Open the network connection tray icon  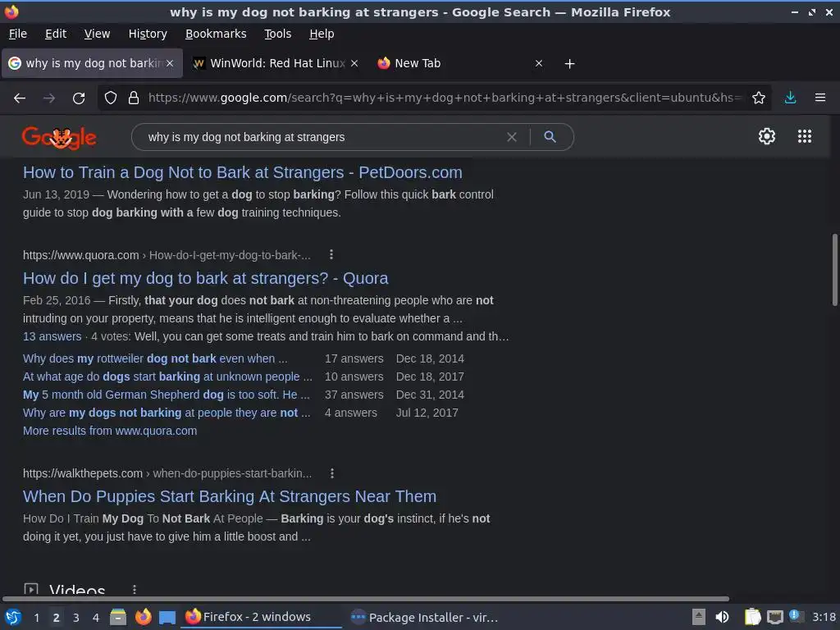click(x=774, y=618)
